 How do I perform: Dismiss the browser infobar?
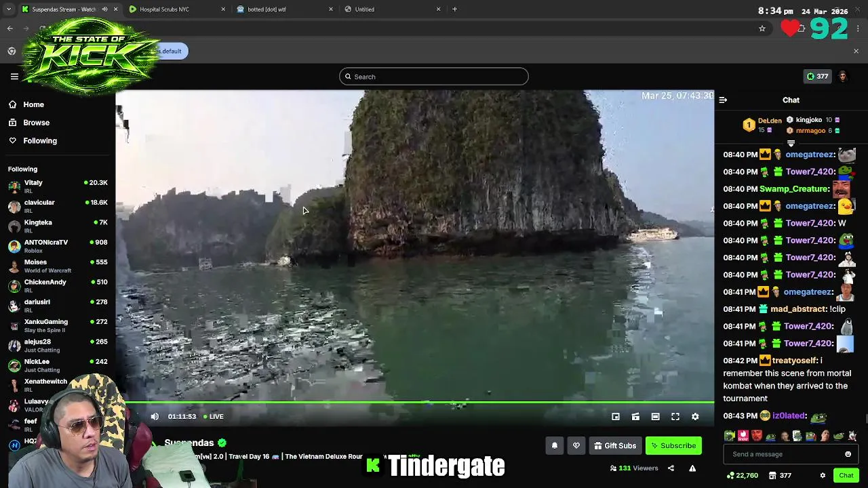coord(856,51)
